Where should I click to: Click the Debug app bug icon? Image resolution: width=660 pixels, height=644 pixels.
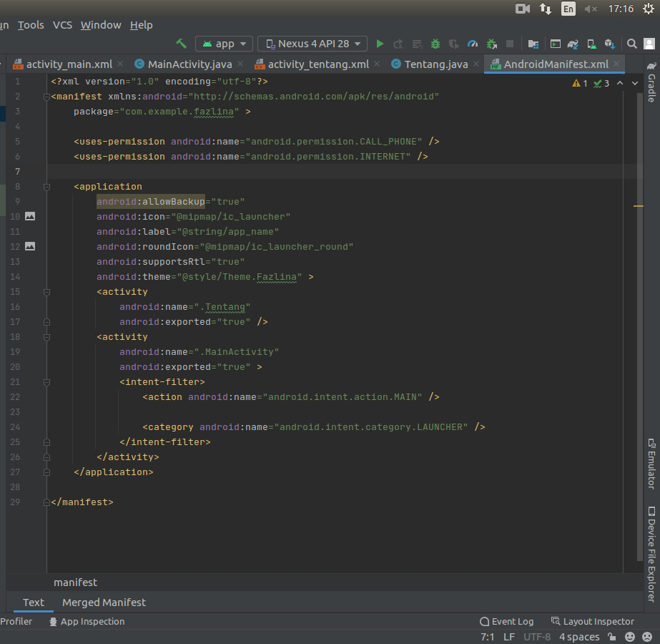pyautogui.click(x=435, y=44)
